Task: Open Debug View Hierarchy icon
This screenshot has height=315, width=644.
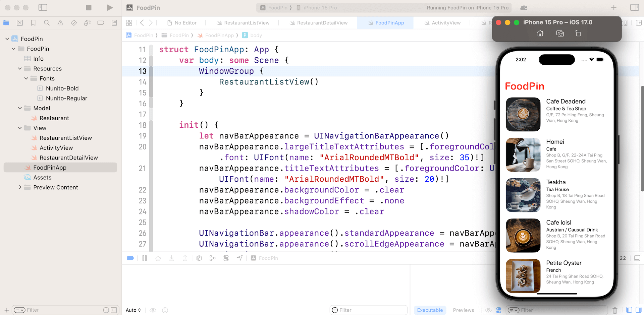Action: click(x=199, y=258)
